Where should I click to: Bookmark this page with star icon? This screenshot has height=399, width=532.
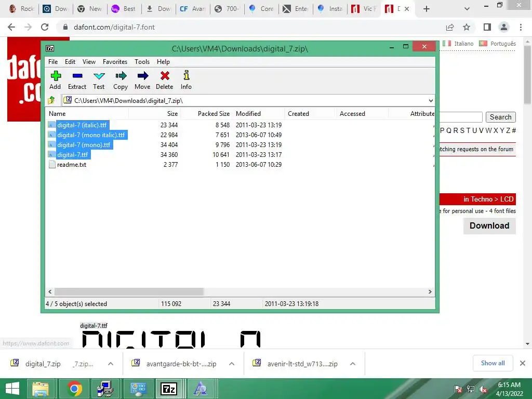[467, 27]
